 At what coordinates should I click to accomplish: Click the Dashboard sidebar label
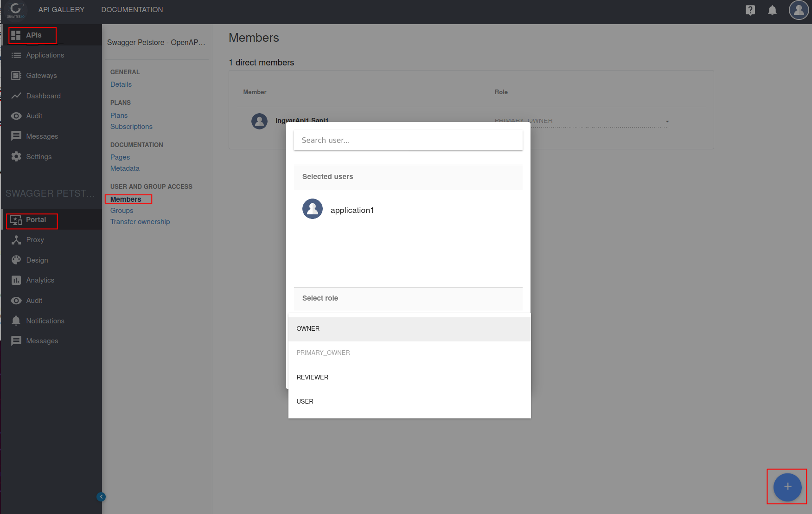pos(44,96)
